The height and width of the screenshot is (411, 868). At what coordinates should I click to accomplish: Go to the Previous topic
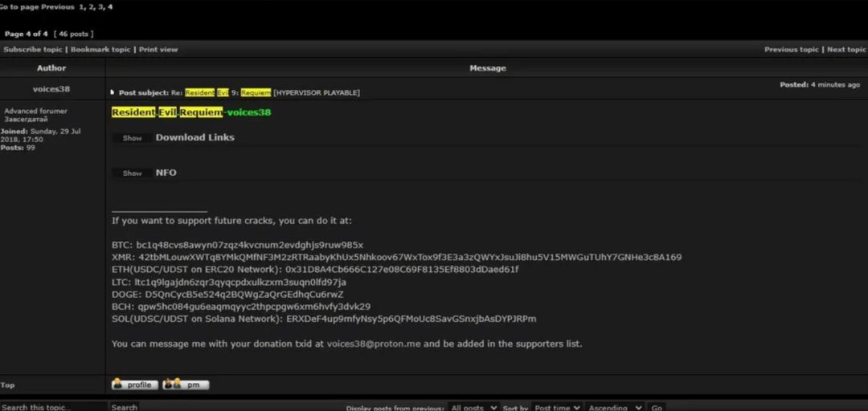click(x=791, y=49)
